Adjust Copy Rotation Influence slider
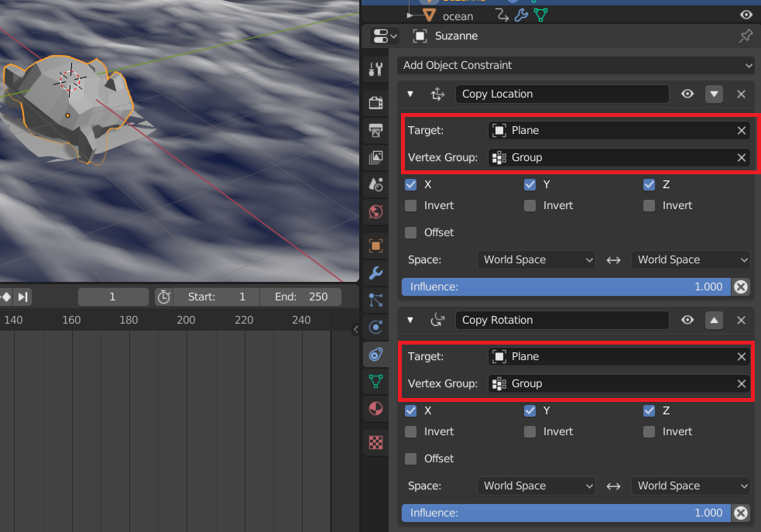The height and width of the screenshot is (532, 761). point(566,513)
